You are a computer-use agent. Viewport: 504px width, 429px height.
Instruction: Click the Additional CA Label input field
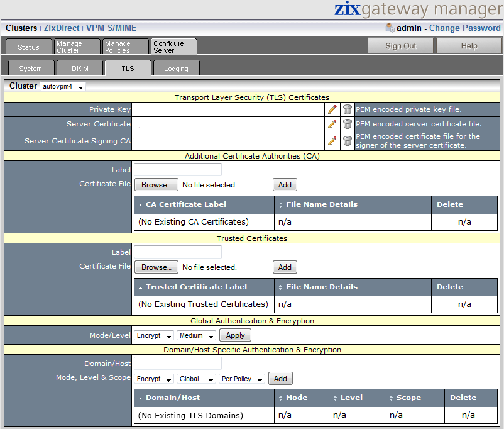click(178, 170)
